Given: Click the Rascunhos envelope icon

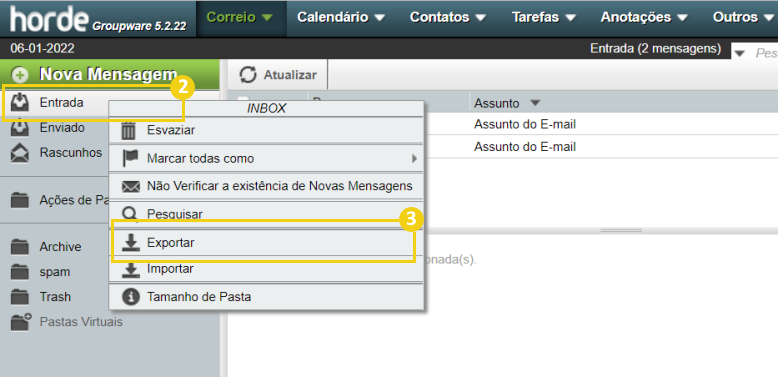Looking at the screenshot, I should [x=20, y=152].
